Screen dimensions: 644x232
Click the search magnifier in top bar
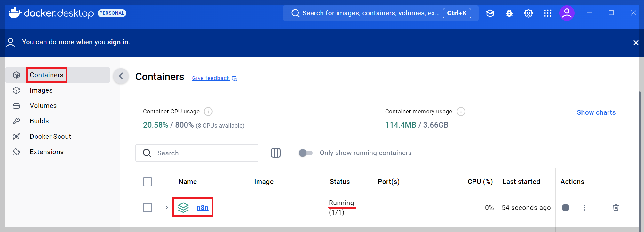click(295, 13)
